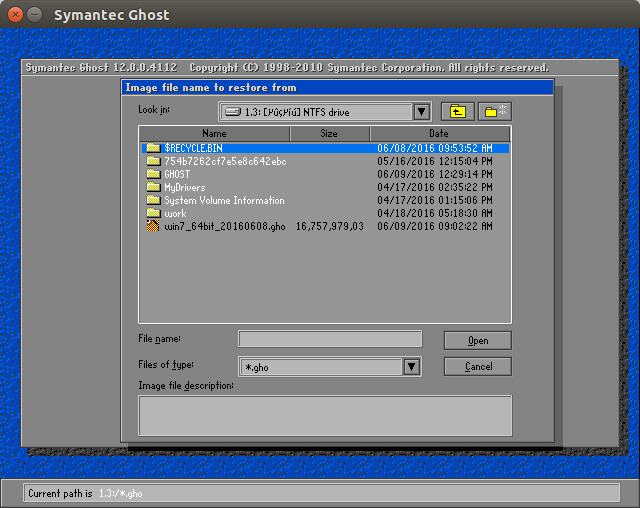Viewport: 640px width, 508px height.
Task: Click the GHOST folder icon
Action: point(153,174)
